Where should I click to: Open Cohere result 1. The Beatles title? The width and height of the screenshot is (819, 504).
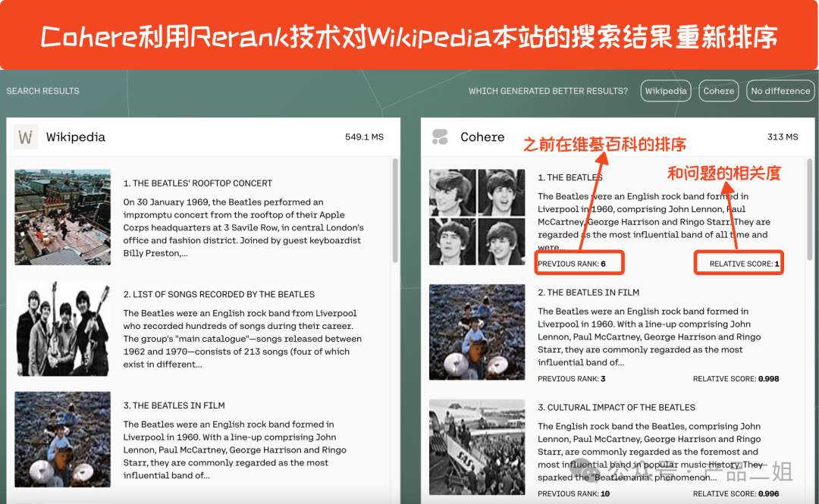coord(570,177)
